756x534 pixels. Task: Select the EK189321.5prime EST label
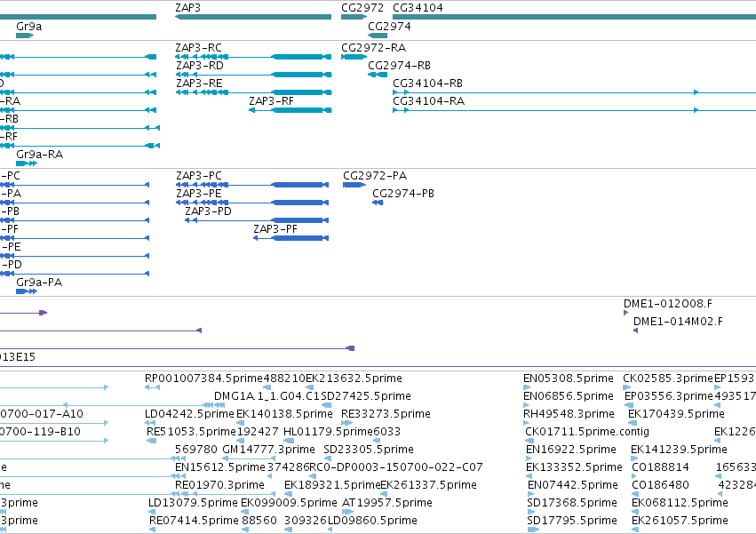click(332, 485)
